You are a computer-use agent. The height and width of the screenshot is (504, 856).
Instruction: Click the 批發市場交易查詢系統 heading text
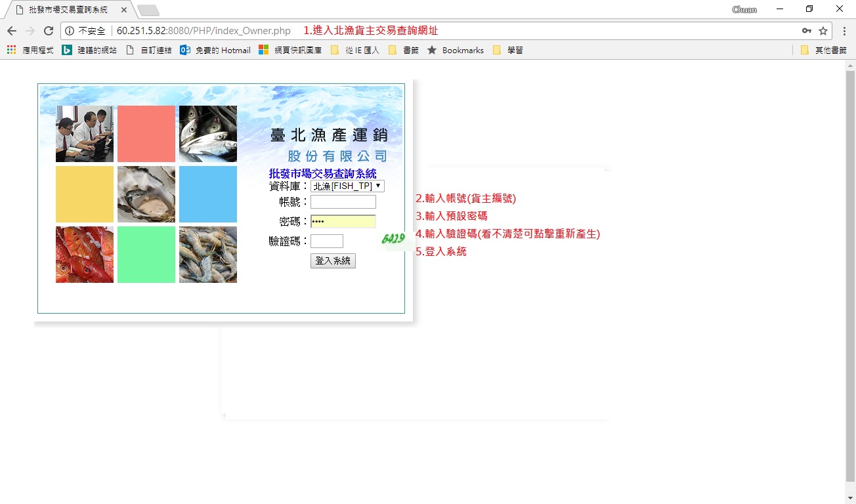pyautogui.click(x=322, y=174)
